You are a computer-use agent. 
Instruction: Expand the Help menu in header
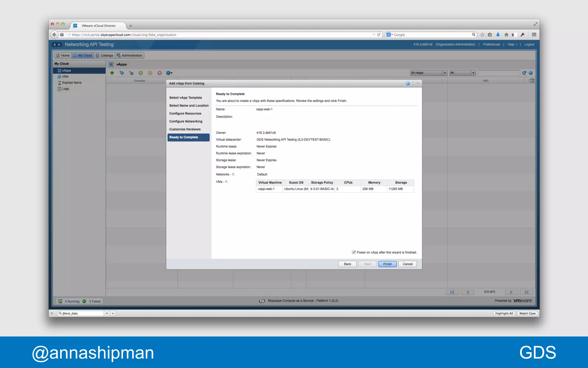coord(512,45)
